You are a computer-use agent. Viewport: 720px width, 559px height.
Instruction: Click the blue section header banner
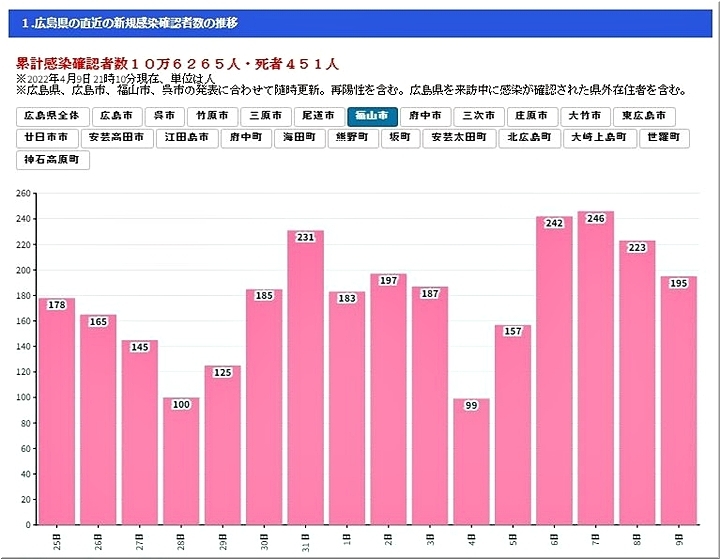360,21
